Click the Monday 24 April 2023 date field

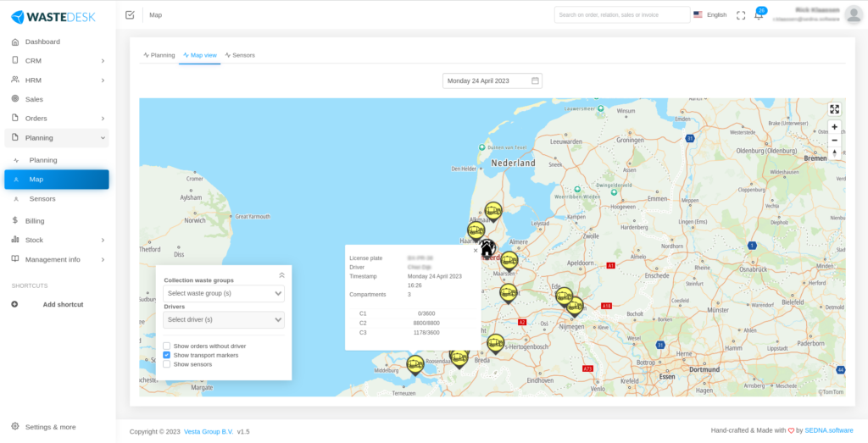coord(492,80)
